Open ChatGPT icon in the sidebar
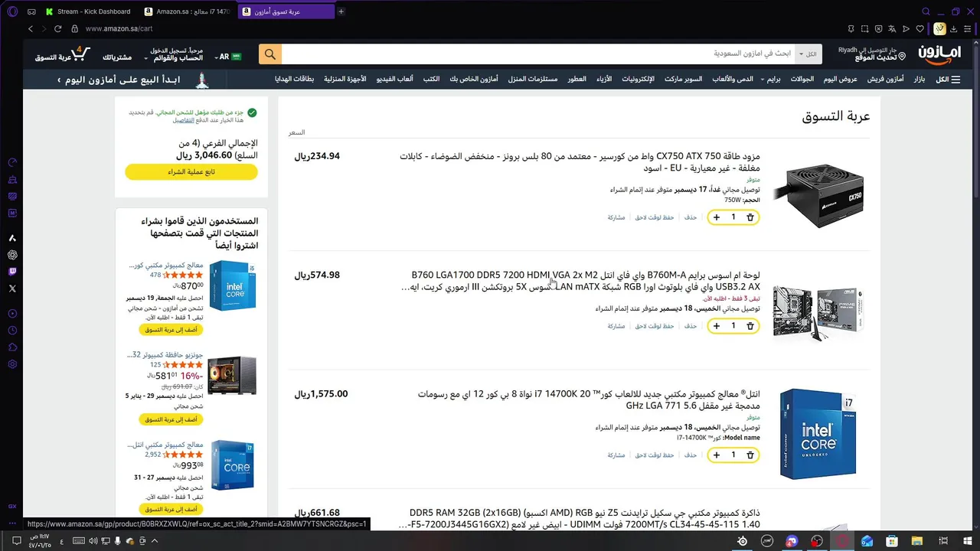 (x=12, y=255)
